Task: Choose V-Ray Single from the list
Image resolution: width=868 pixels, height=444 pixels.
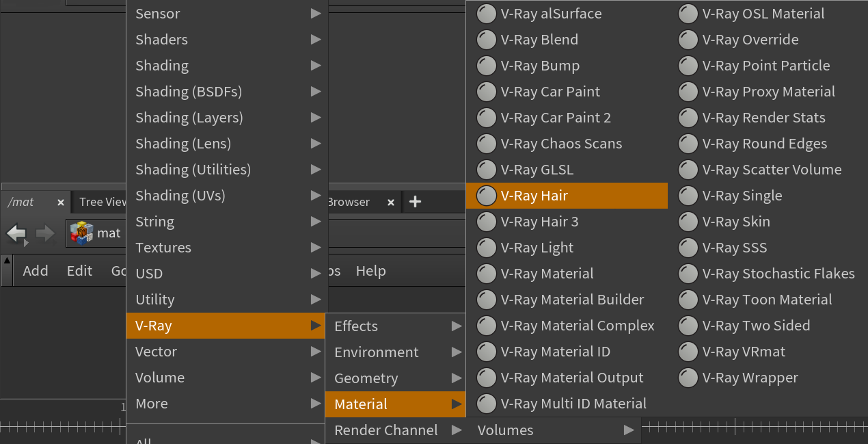Action: tap(768, 196)
